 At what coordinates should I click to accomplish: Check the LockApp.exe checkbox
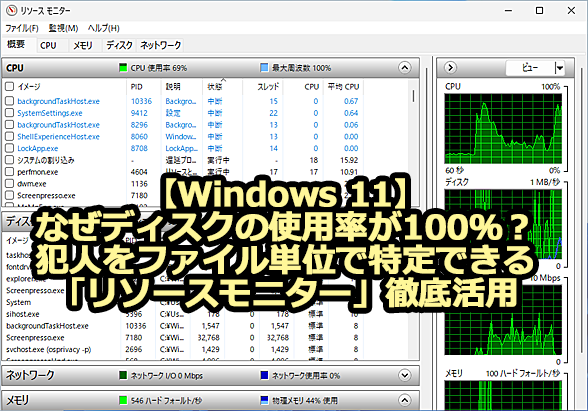[x=10, y=148]
